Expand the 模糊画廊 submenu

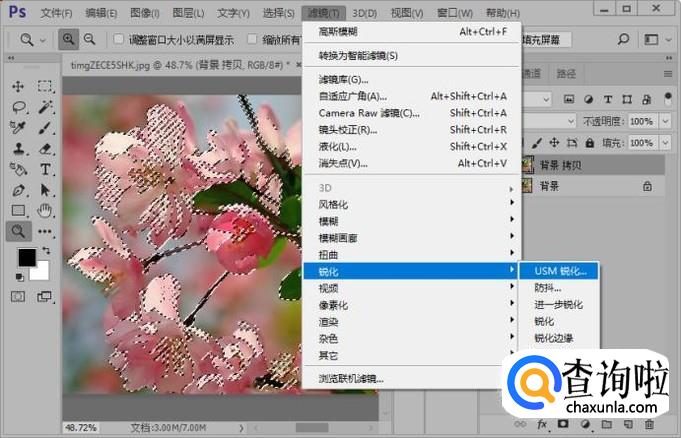[x=410, y=238]
